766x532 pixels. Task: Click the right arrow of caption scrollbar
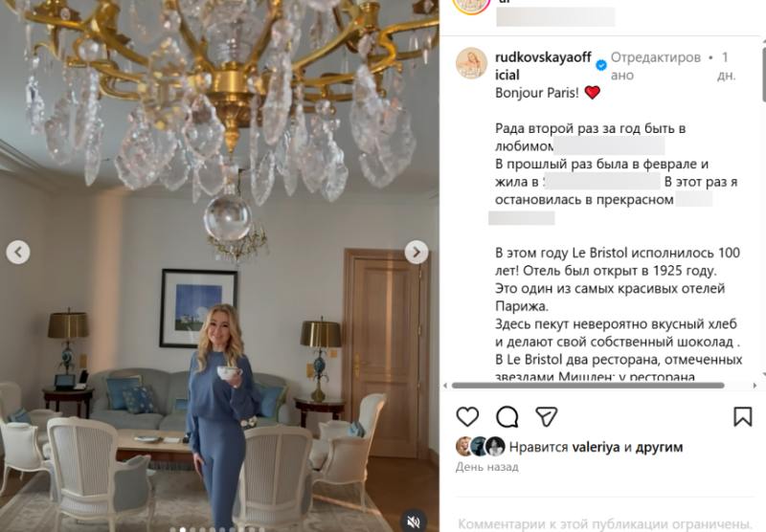pyautogui.click(x=755, y=385)
